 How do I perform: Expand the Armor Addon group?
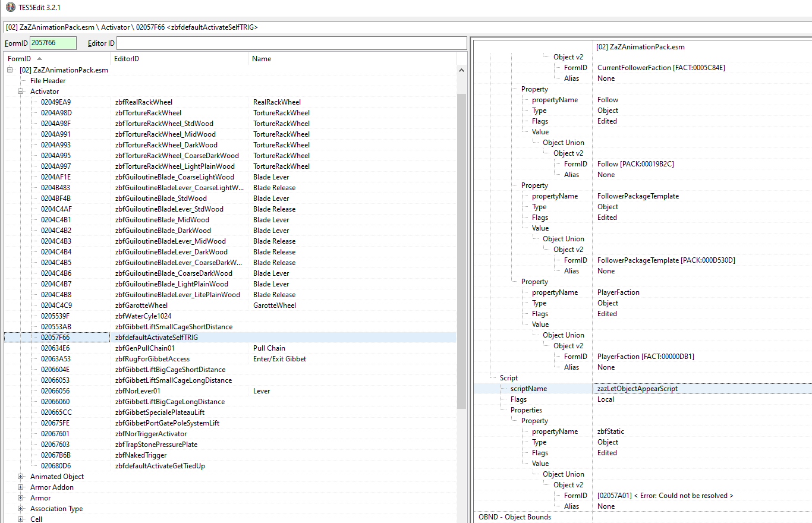coord(21,487)
